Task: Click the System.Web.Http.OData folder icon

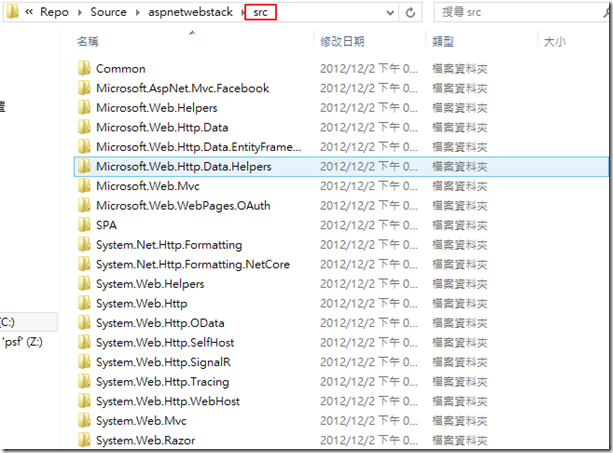Action: click(x=84, y=323)
